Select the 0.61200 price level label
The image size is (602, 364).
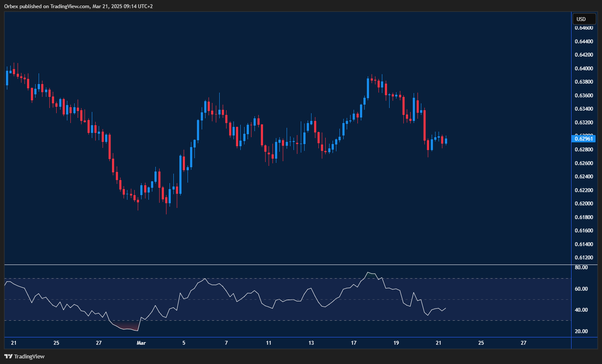[584, 257]
